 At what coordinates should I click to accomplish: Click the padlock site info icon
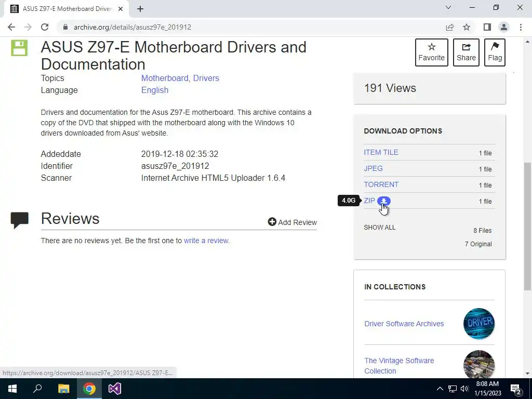pyautogui.click(x=65, y=27)
